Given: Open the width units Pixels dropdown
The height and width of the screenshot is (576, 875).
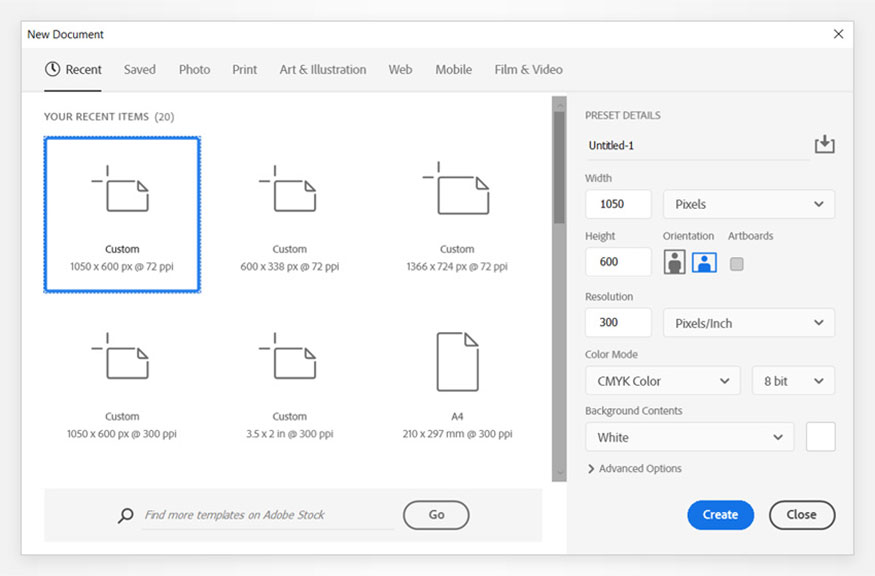Looking at the screenshot, I should click(749, 204).
